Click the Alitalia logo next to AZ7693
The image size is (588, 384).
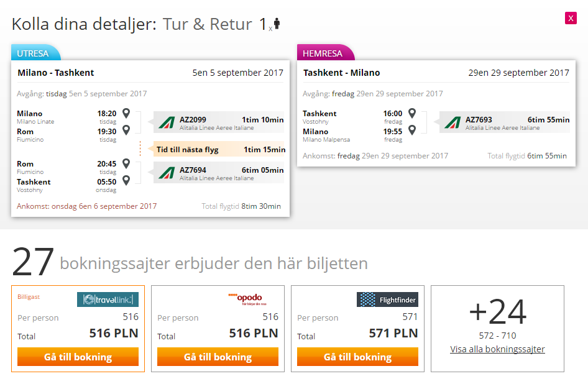pyautogui.click(x=452, y=122)
